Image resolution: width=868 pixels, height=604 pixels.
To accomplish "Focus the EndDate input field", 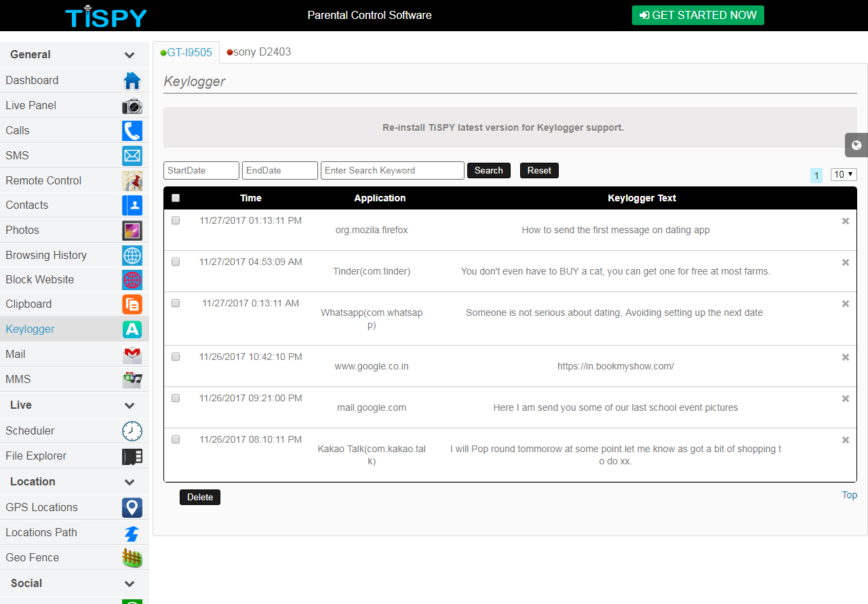I will pyautogui.click(x=280, y=170).
